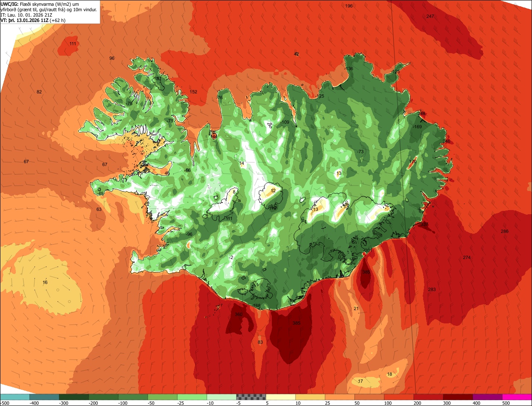Click the '-76' value on the northern peninsula
The height and width of the screenshot is (406, 532).
[x=219, y=98]
